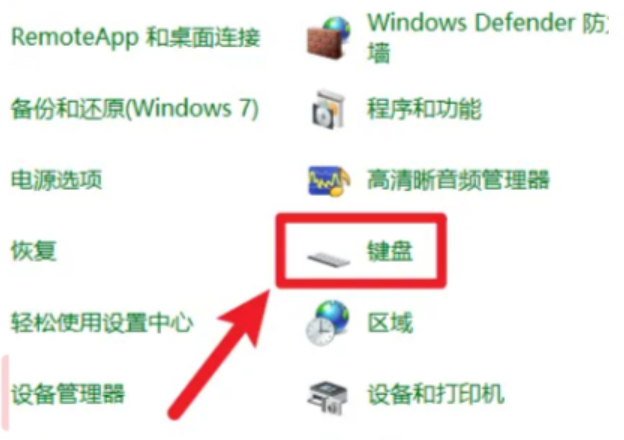Image resolution: width=624 pixels, height=440 pixels.
Task: Open the 高清晰音频管理器 waveform icon
Action: (329, 181)
